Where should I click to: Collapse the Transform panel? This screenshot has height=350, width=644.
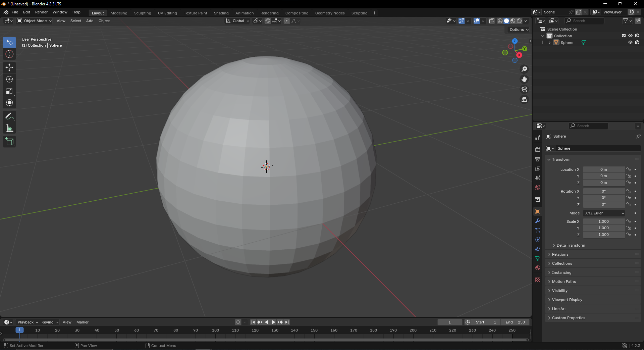pyautogui.click(x=561, y=159)
